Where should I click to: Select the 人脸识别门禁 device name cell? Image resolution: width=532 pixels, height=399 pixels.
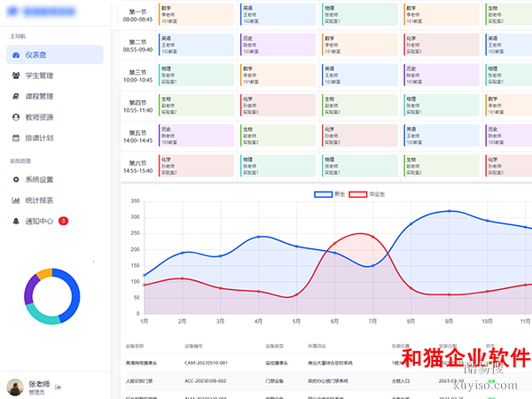coord(139,381)
